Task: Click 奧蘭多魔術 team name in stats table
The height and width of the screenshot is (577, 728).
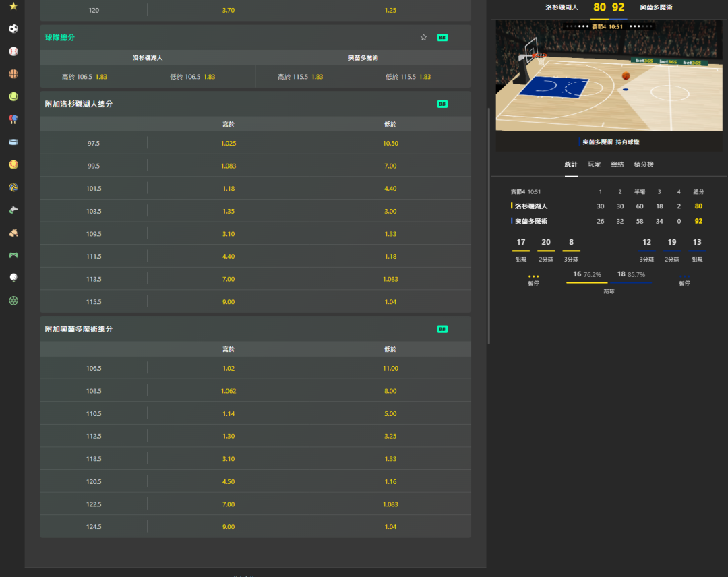Action: pyautogui.click(x=531, y=221)
